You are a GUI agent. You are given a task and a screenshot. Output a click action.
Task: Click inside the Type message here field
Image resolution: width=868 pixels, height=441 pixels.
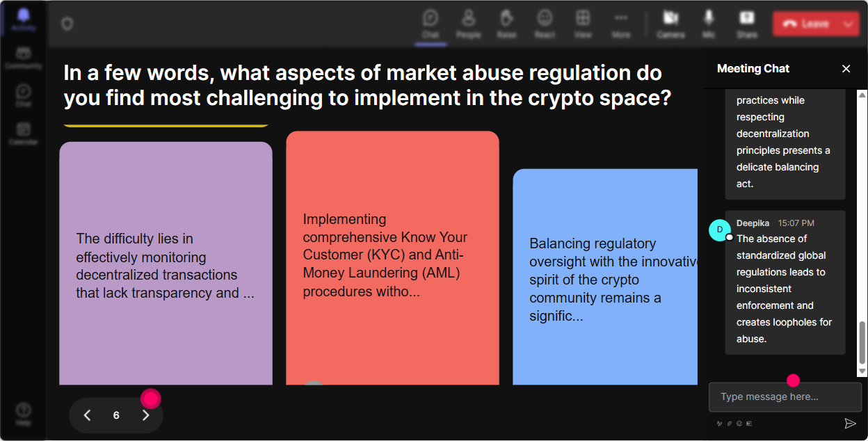pos(785,397)
